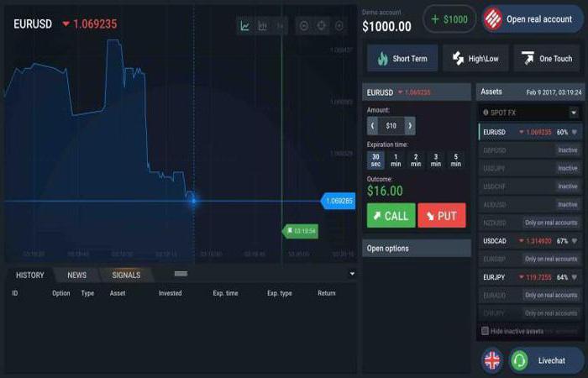
Task: Select the One Touch trading mode
Action: pyautogui.click(x=547, y=58)
